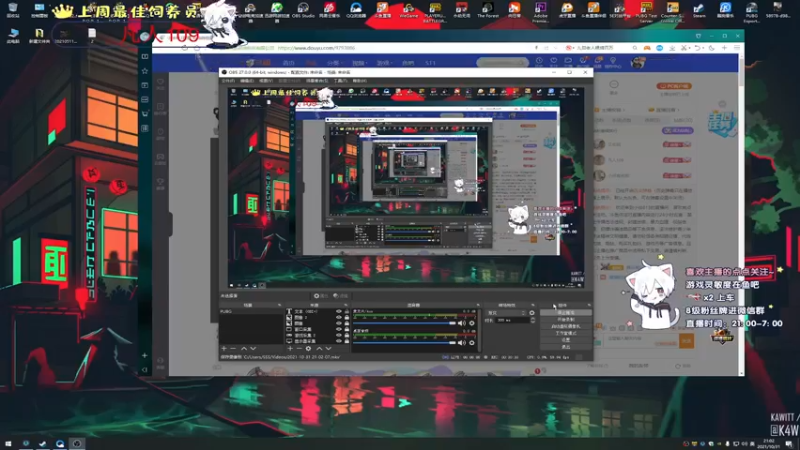
Task: Move the scene down in Scenes list
Action: pyautogui.click(x=253, y=348)
